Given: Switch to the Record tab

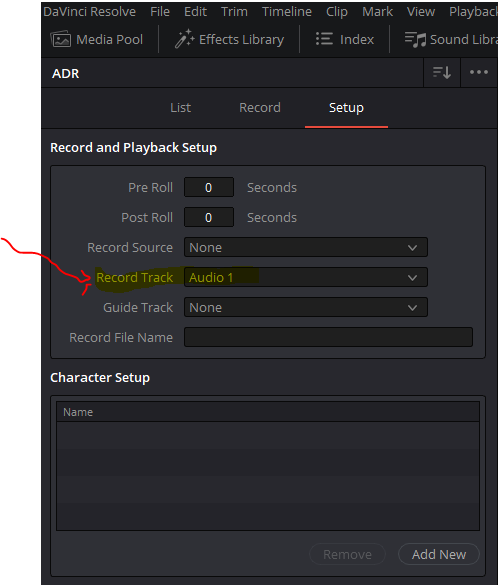Looking at the screenshot, I should 260,107.
